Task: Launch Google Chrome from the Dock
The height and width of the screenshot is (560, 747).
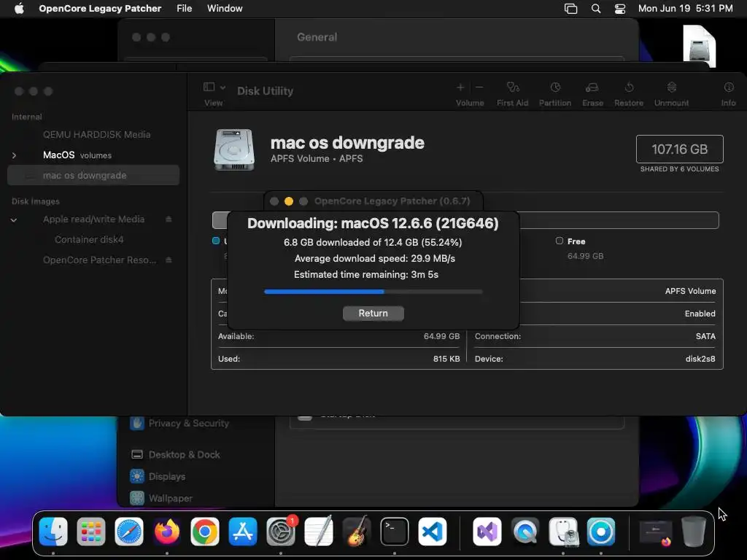Action: (205, 532)
